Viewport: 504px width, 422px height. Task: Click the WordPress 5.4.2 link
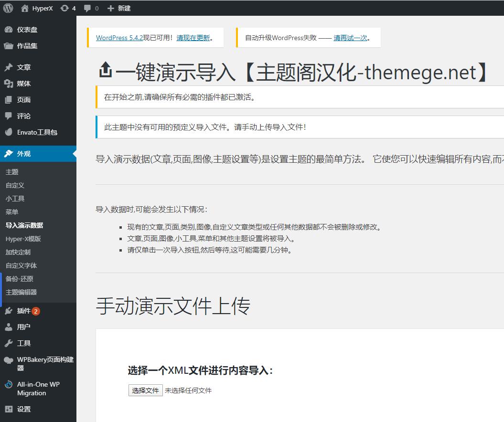(119, 38)
